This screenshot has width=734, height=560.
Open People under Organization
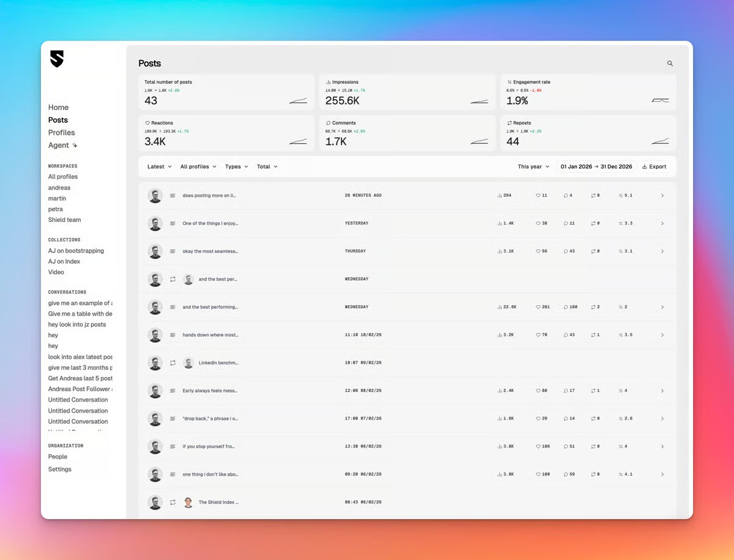coord(58,457)
